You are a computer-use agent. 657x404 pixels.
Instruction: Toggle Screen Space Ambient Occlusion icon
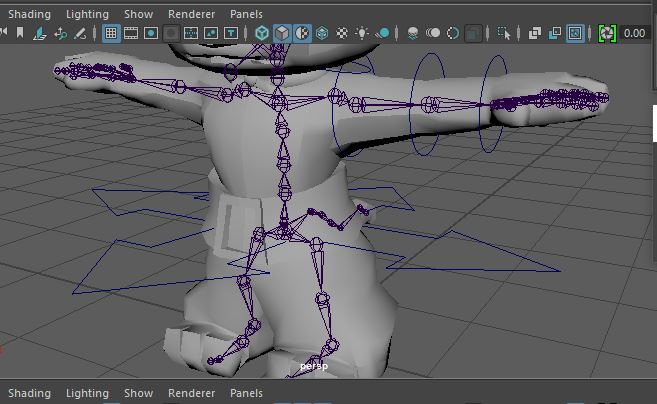pyautogui.click(x=413, y=33)
